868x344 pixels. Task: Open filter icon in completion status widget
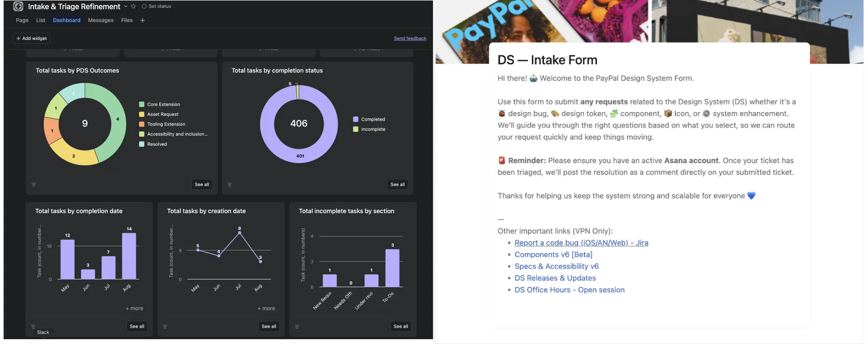pos(230,185)
